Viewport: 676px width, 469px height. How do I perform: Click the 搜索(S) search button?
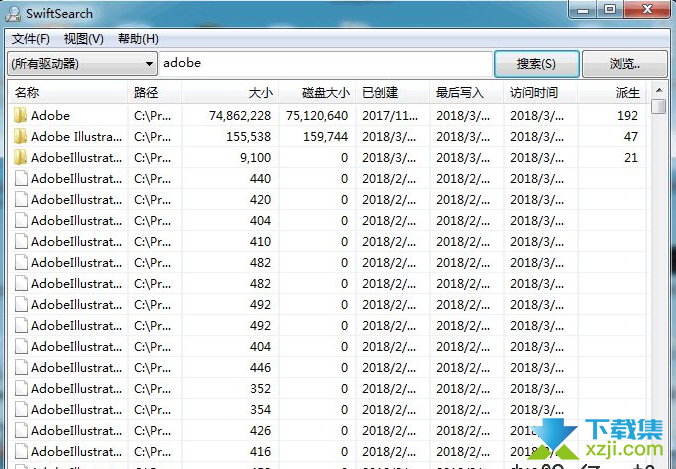click(x=536, y=64)
